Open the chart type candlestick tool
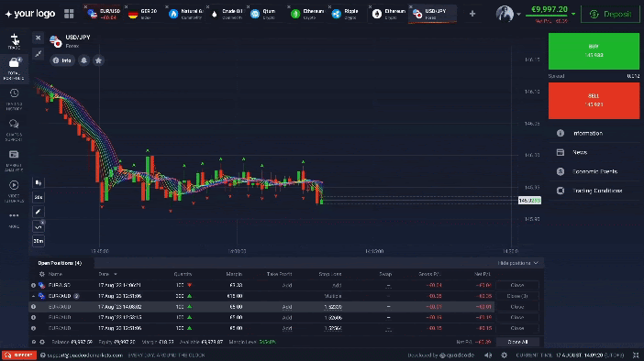This screenshot has width=644, height=361. (x=39, y=182)
